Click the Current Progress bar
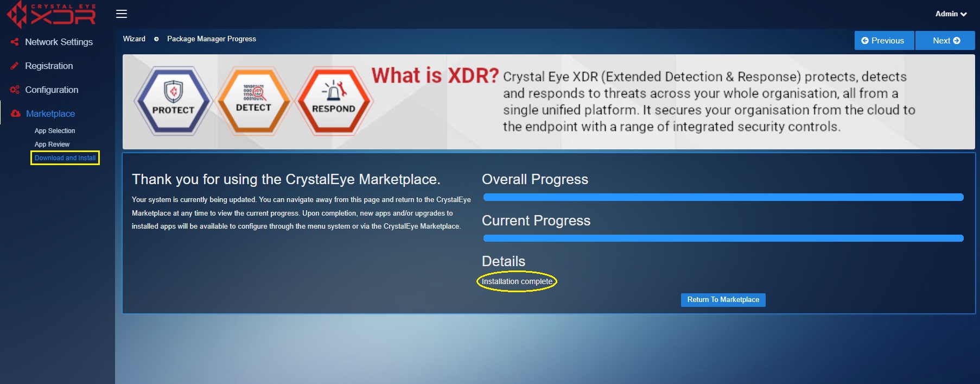 pos(723,238)
